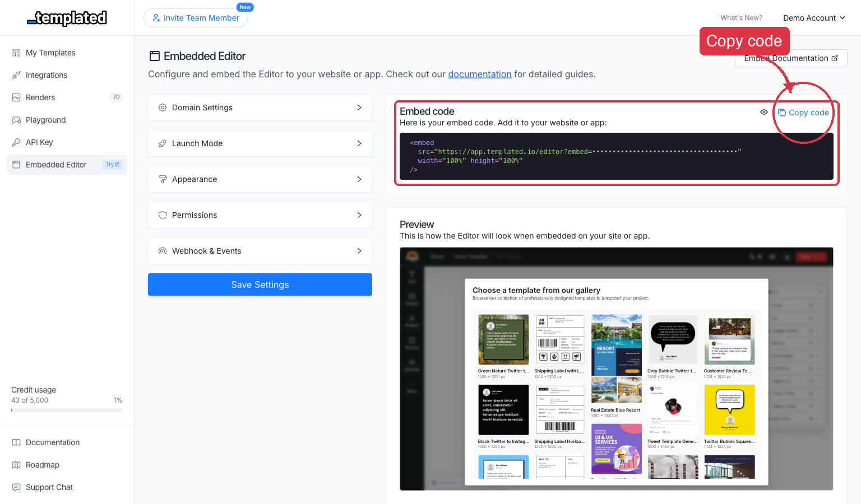Reveal the hidden embed key with eye toggle

click(763, 112)
